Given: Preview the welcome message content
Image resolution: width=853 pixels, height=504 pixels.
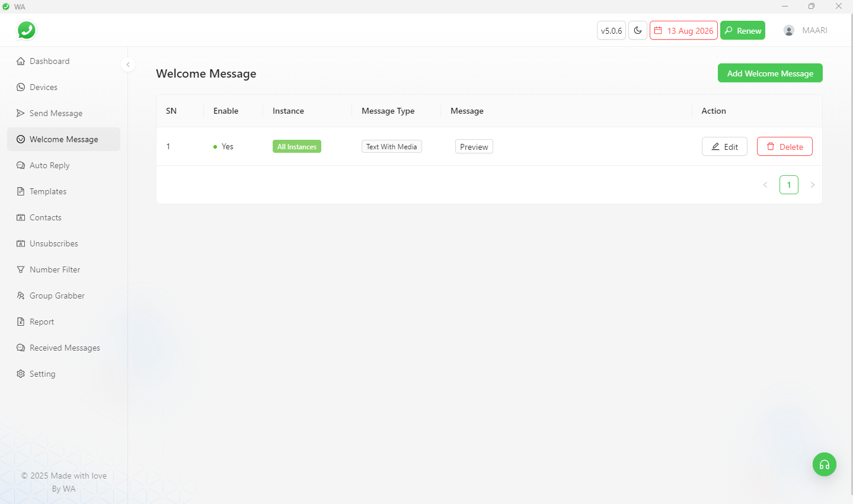Looking at the screenshot, I should pos(474,146).
